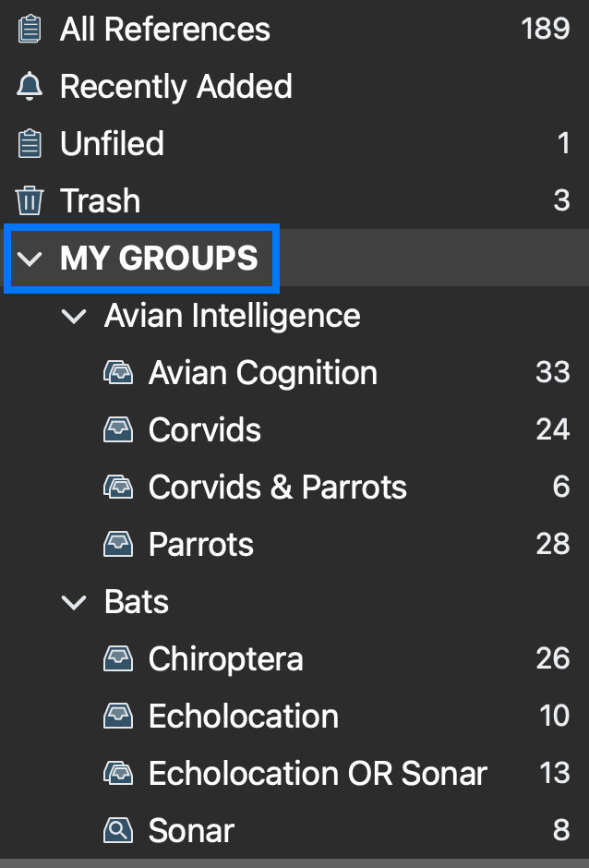Viewport: 589px width, 868px height.
Task: Click the Sonar smart group magnifier icon
Action: click(118, 830)
